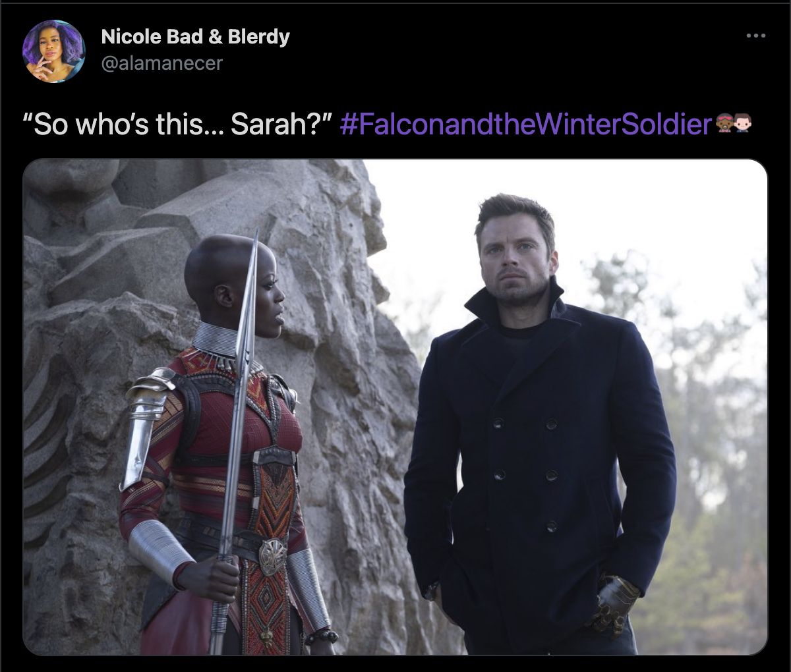This screenshot has height=672, width=791.
Task: Click the navy peacoat buttons in the photo
Action: tap(525, 474)
